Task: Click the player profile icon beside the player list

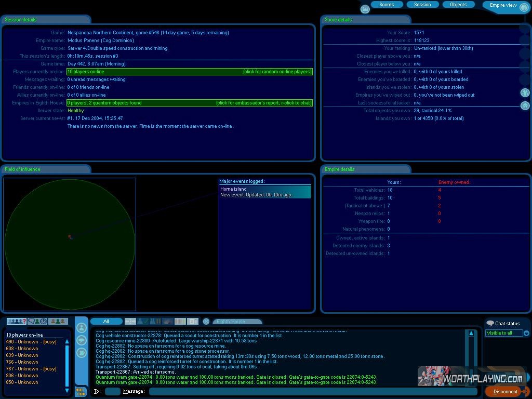Action: click(82, 328)
